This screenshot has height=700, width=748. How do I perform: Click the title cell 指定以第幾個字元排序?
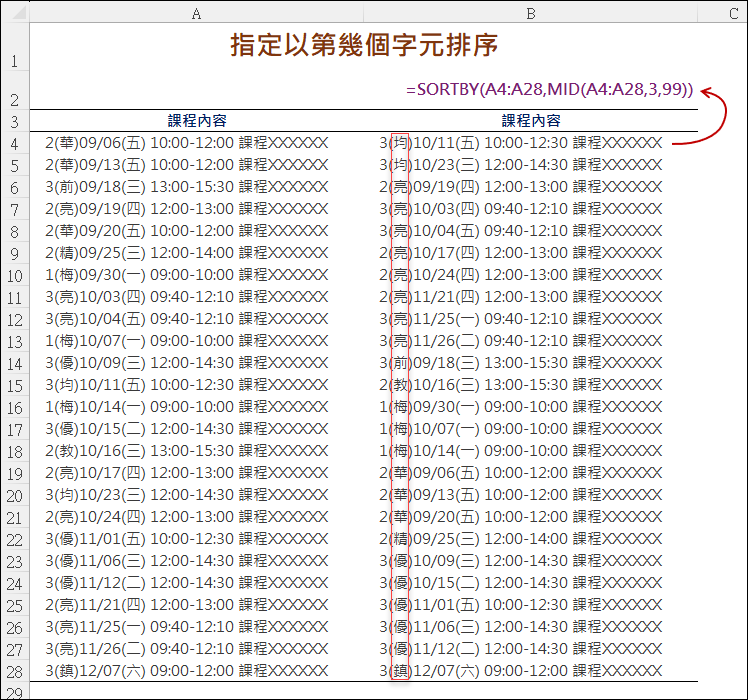[364, 46]
